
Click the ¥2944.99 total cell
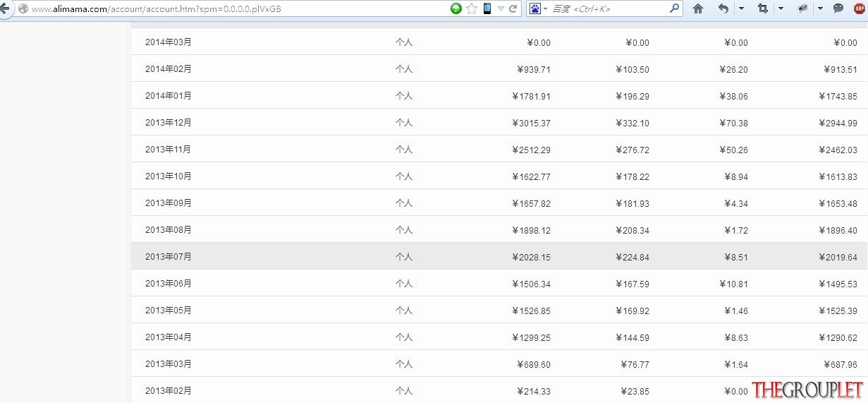click(838, 123)
